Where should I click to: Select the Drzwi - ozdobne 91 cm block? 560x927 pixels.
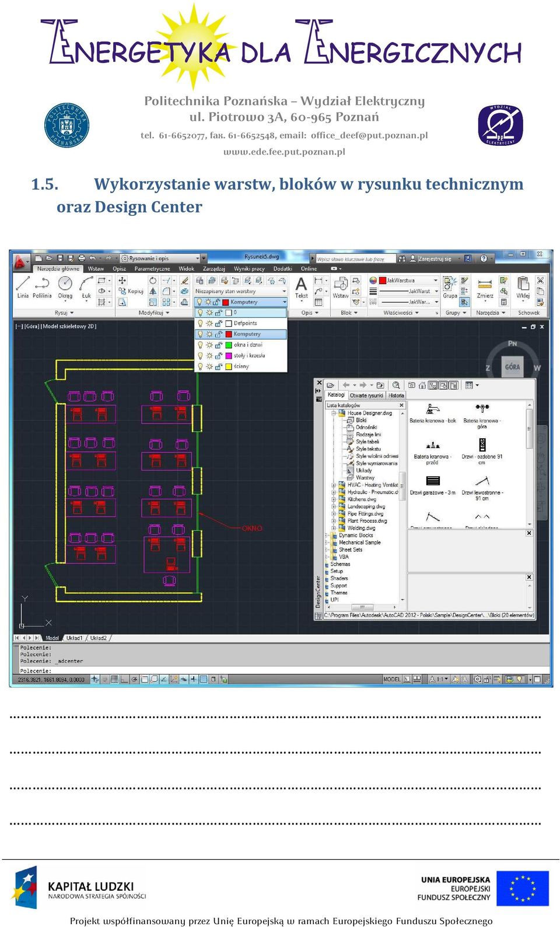point(482,452)
